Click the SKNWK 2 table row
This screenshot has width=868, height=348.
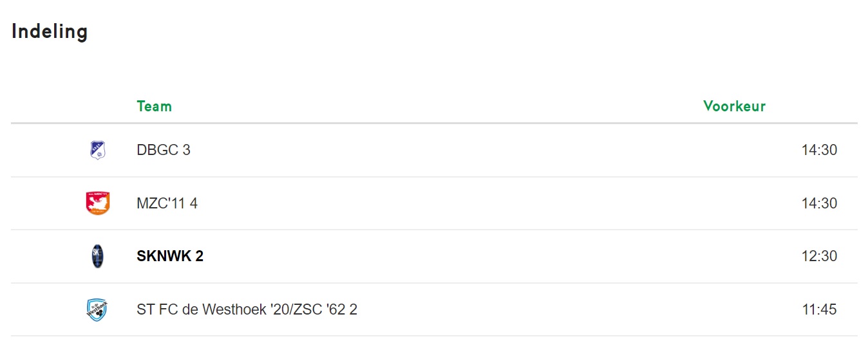tap(434, 256)
